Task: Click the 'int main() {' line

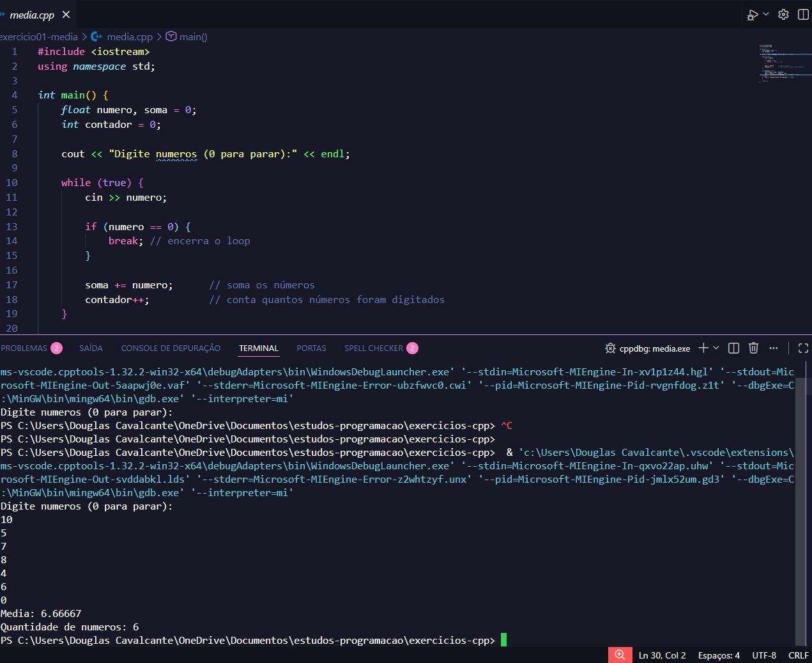Action: click(x=73, y=95)
